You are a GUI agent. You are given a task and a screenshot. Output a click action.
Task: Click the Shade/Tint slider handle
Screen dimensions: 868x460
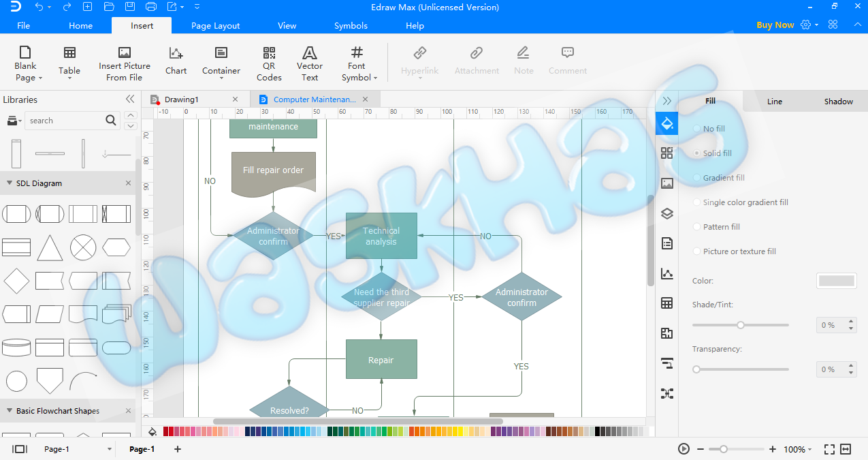741,325
